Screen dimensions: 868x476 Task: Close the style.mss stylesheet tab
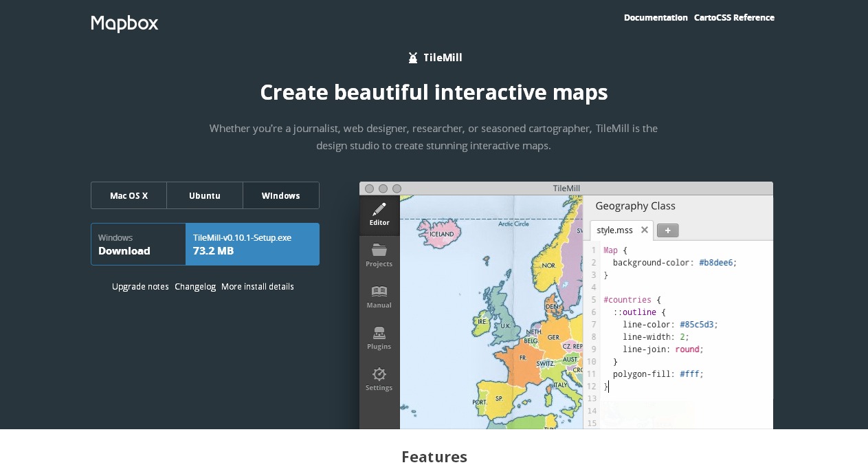tap(644, 230)
